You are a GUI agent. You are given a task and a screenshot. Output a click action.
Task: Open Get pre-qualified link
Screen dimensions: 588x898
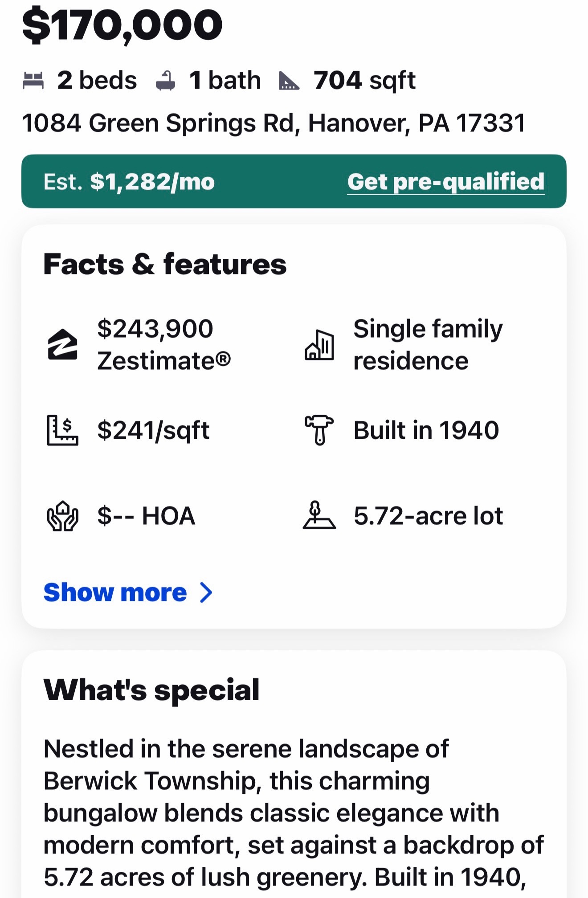point(446,182)
